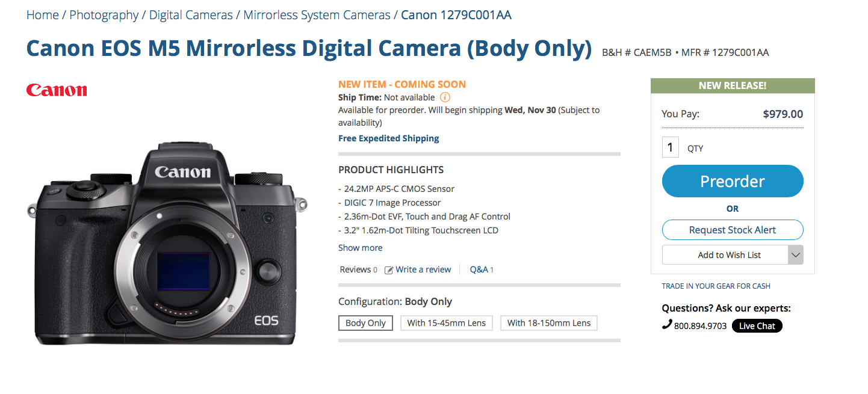Click the red Canon brand logo
The height and width of the screenshot is (394, 868).
(57, 90)
